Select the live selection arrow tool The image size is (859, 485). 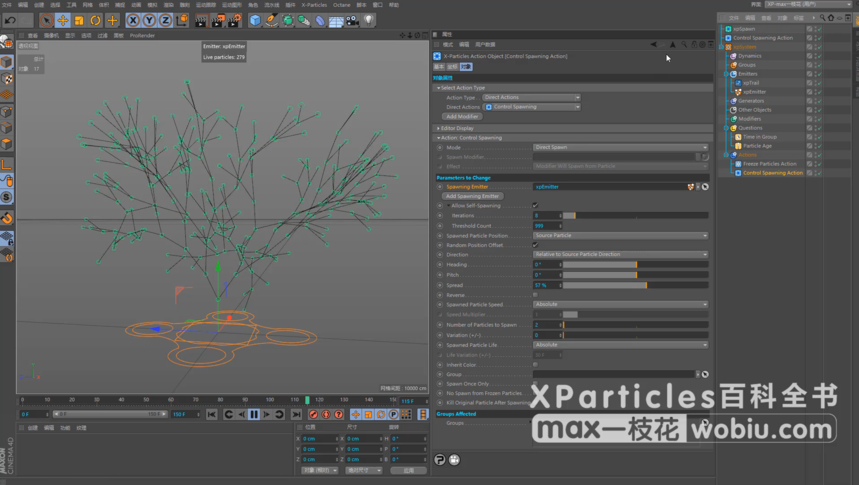click(47, 21)
